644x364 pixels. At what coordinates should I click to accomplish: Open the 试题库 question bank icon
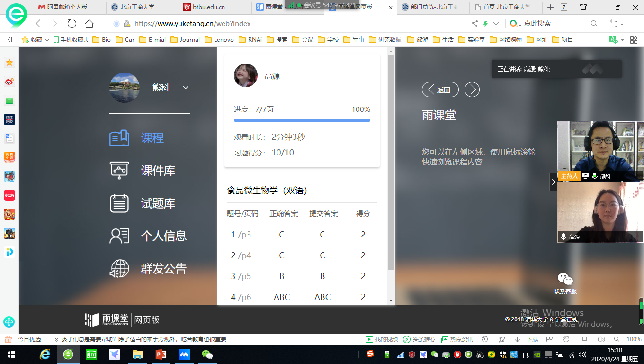point(119,203)
